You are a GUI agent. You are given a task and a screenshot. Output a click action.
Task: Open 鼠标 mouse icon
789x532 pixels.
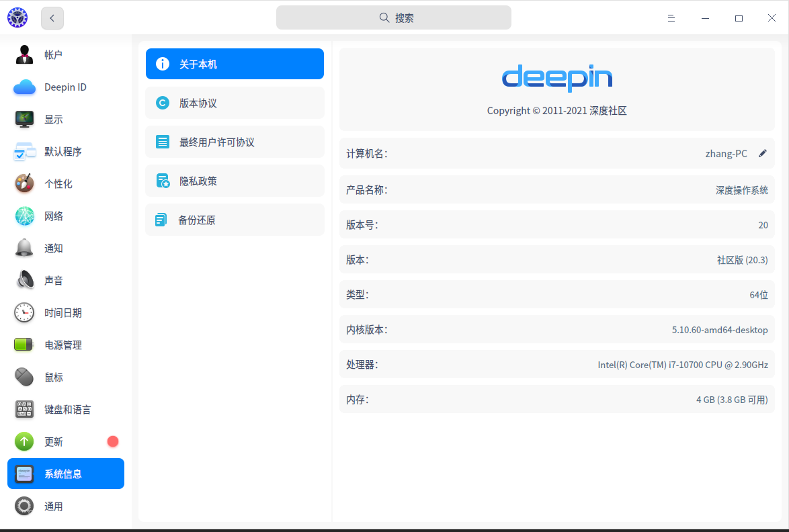(x=24, y=377)
